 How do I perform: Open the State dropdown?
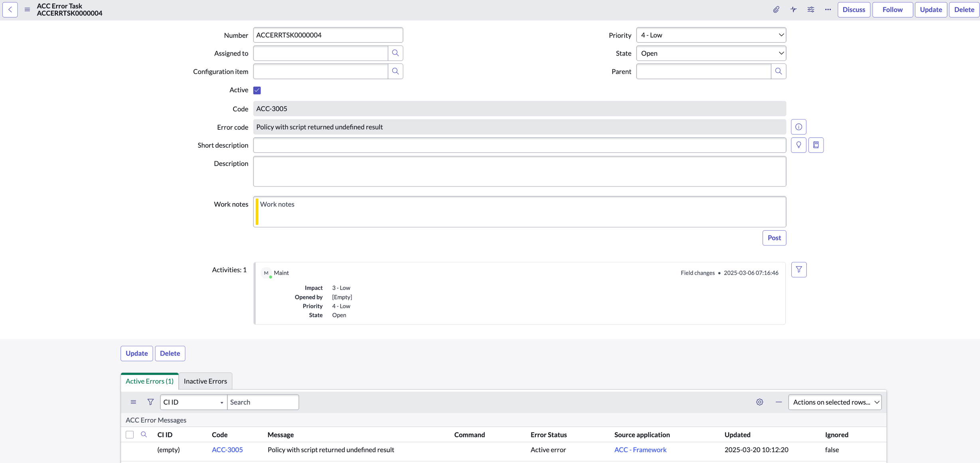point(711,53)
